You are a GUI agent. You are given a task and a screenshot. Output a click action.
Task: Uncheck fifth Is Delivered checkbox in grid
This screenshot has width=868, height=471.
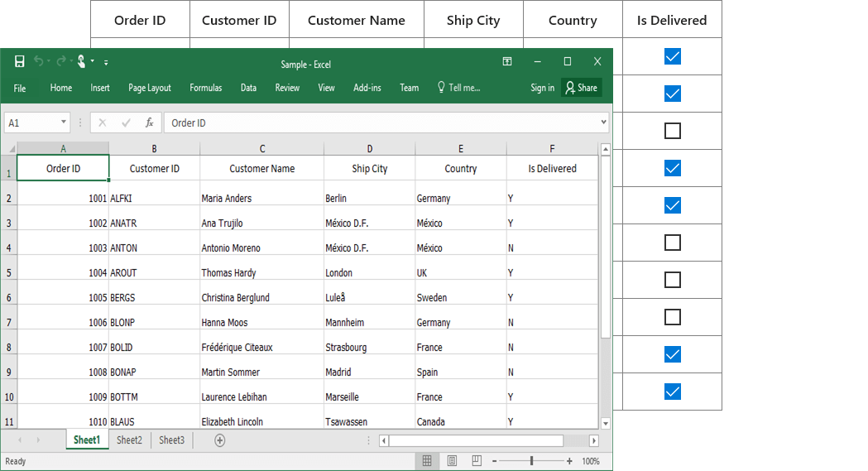click(673, 205)
